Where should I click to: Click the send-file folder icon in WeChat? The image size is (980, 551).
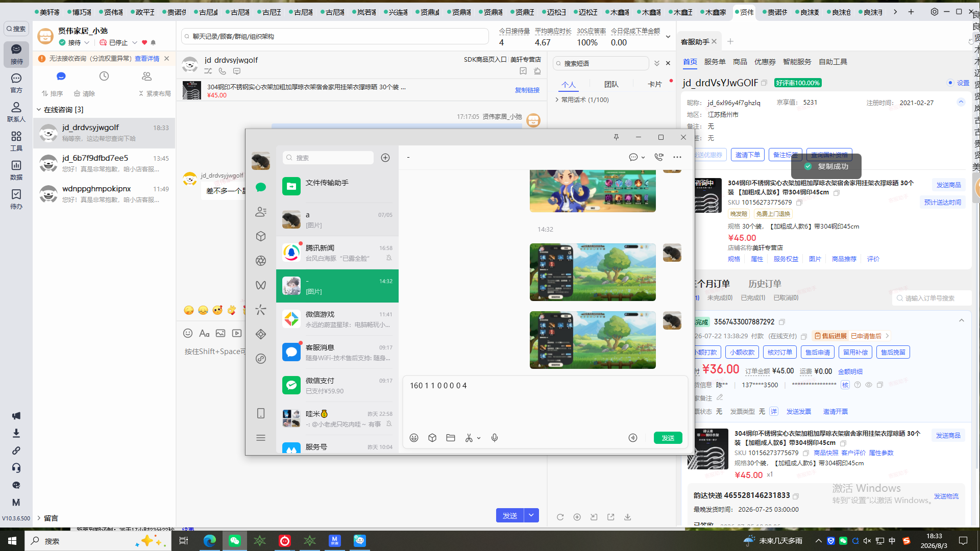[451, 438]
